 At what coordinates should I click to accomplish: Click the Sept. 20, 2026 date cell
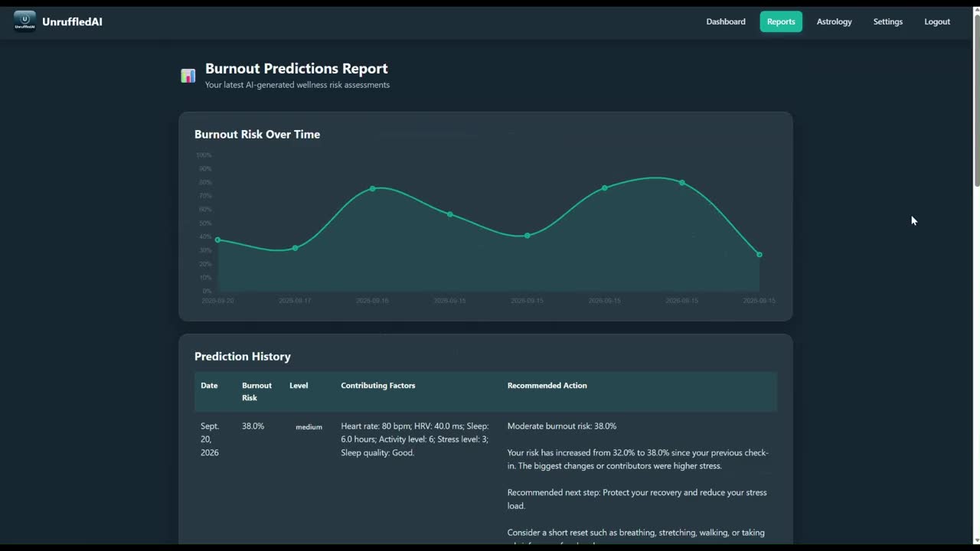pyautogui.click(x=210, y=439)
